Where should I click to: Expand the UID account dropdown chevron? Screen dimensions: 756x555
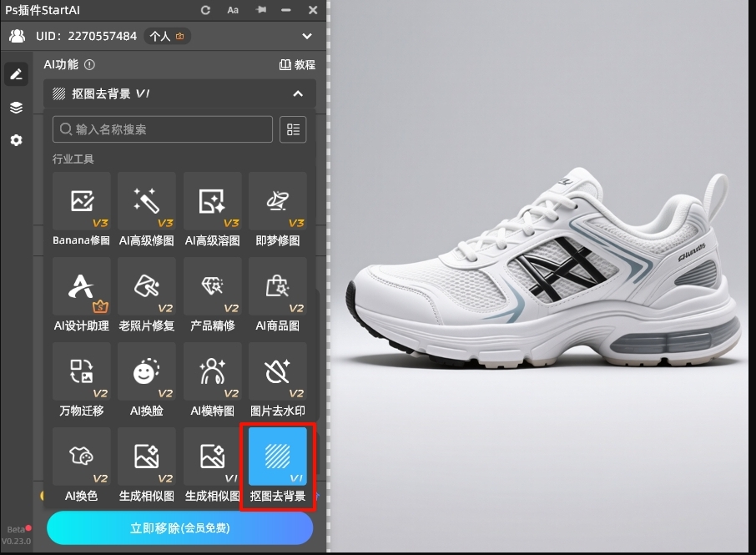point(307,37)
